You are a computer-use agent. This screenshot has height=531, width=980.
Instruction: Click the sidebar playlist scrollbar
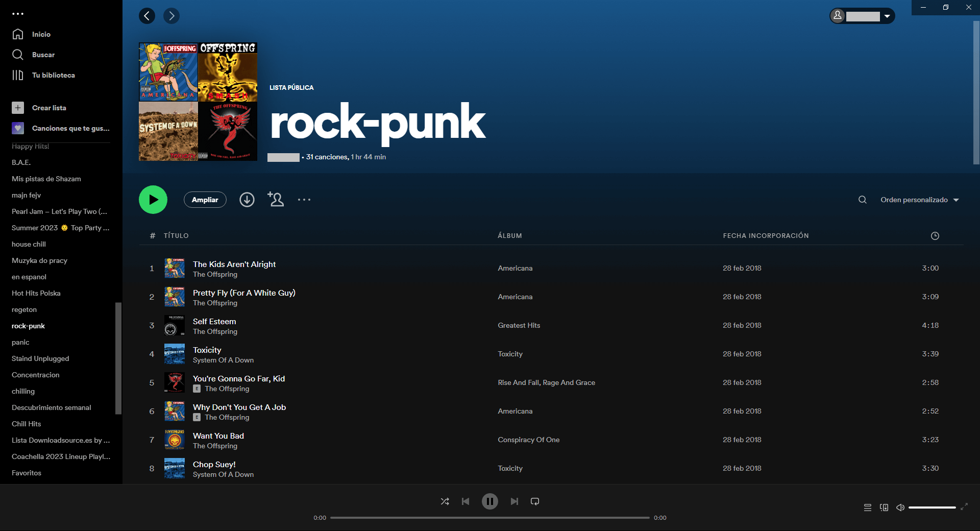click(x=118, y=358)
